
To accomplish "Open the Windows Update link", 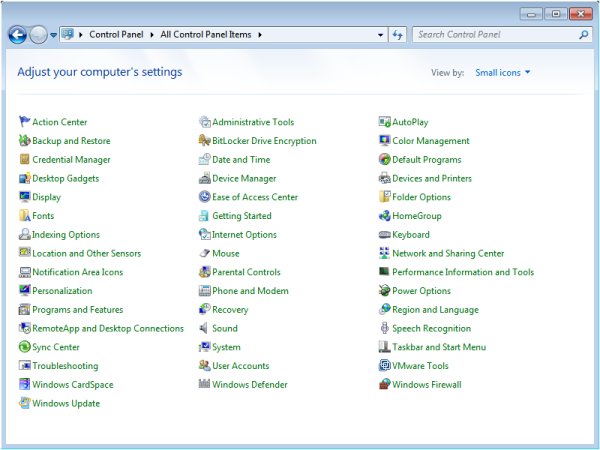I will [x=66, y=403].
